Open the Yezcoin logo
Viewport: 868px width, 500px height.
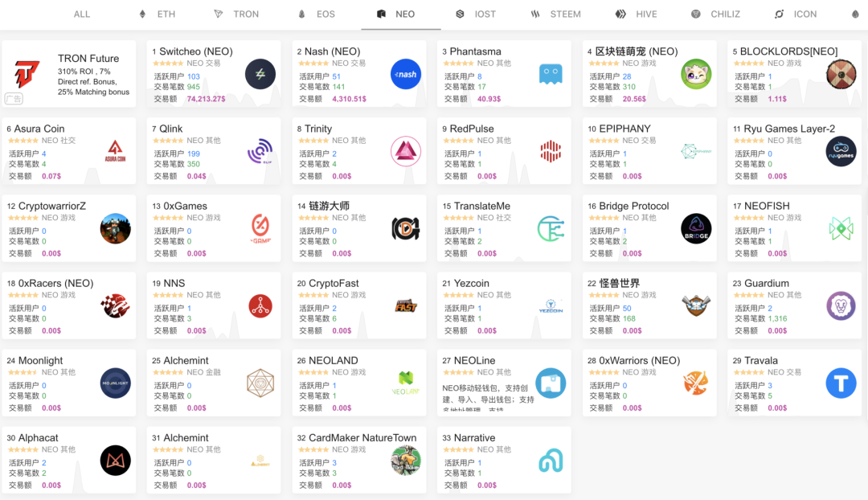click(551, 305)
